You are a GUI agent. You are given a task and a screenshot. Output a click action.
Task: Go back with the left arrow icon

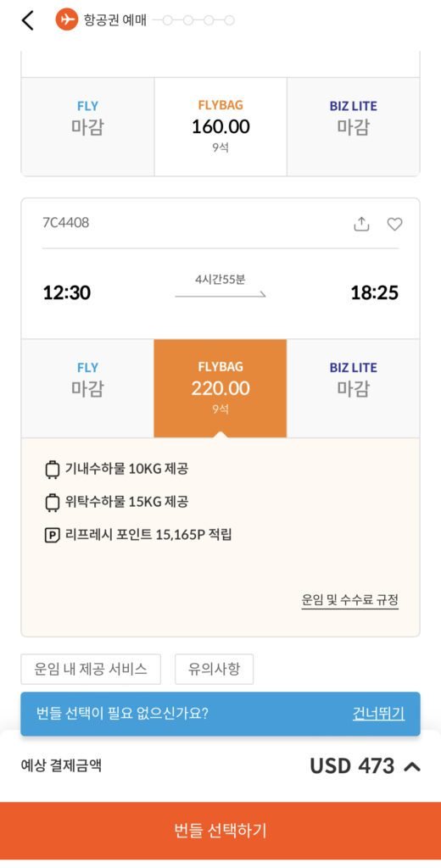point(28,20)
